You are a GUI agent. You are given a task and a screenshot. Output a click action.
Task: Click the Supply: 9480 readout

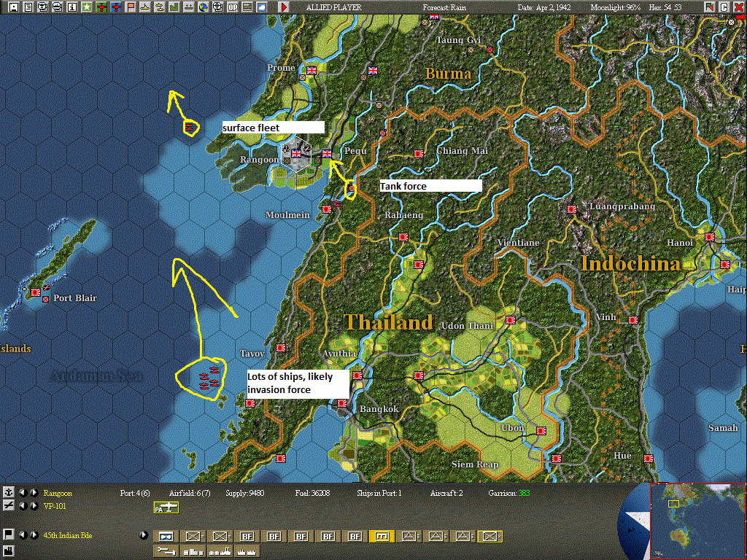tap(244, 493)
